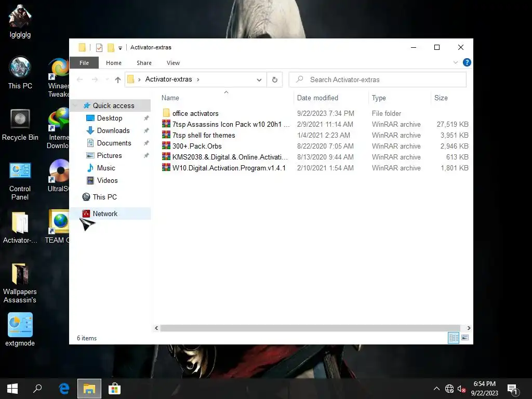The image size is (532, 399).
Task: Click New folder quick access toolbar icon
Action: click(111, 47)
